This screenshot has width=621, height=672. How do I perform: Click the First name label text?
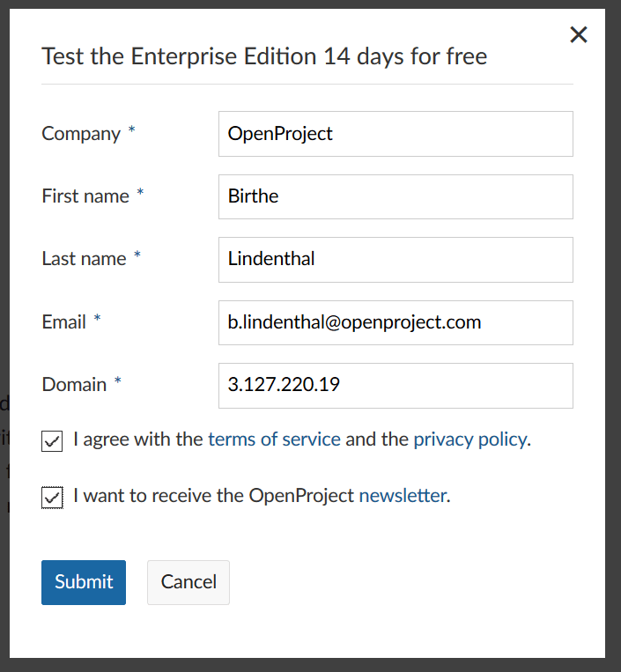[x=85, y=196]
